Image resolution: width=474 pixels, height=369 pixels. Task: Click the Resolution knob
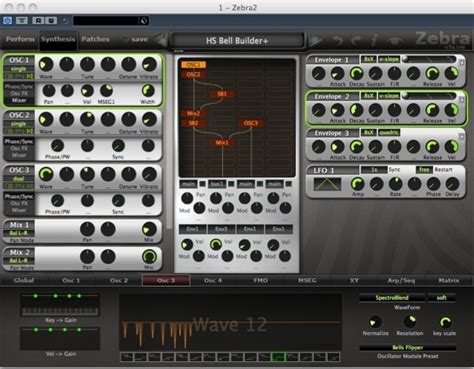(x=410, y=322)
